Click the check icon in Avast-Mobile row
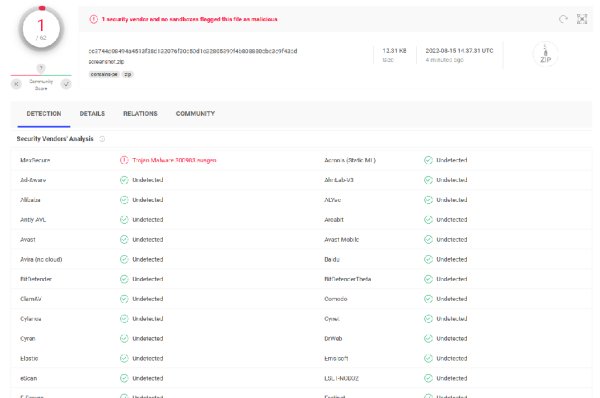The height and width of the screenshot is (398, 600). (x=428, y=240)
